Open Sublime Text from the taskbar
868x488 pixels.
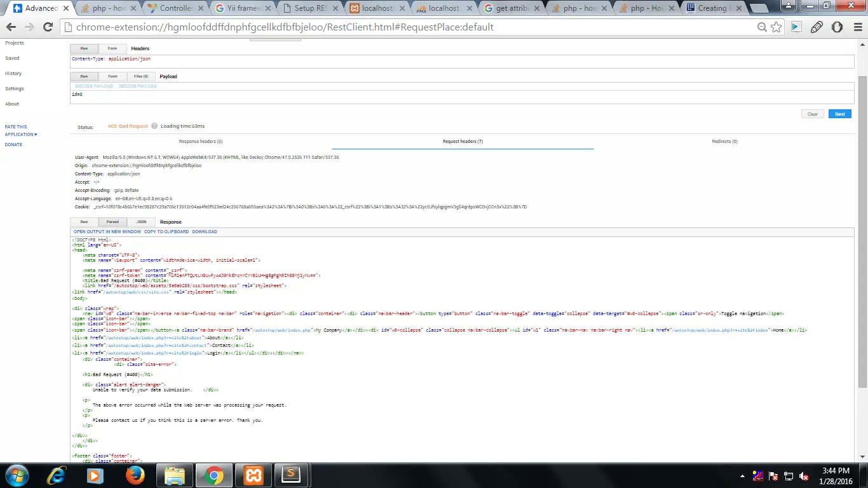coord(291,475)
